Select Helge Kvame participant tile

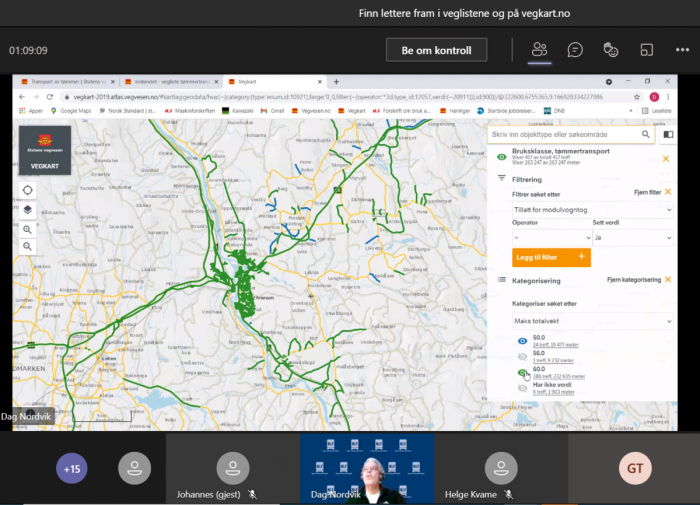[501, 469]
